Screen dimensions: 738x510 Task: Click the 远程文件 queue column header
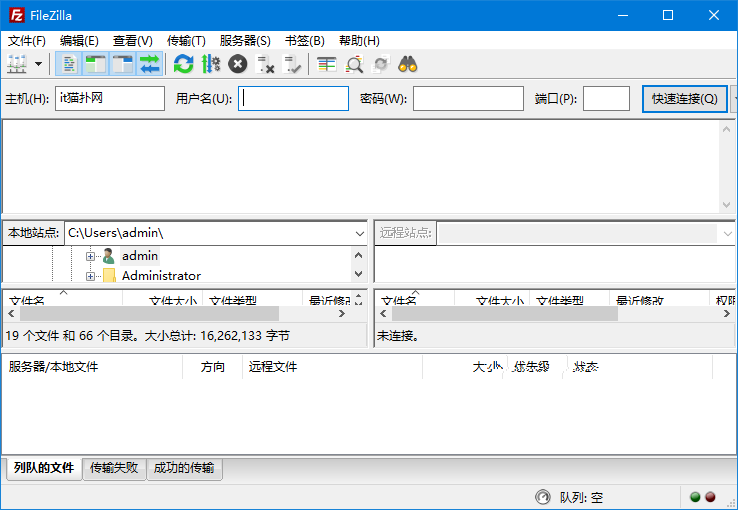(x=332, y=367)
